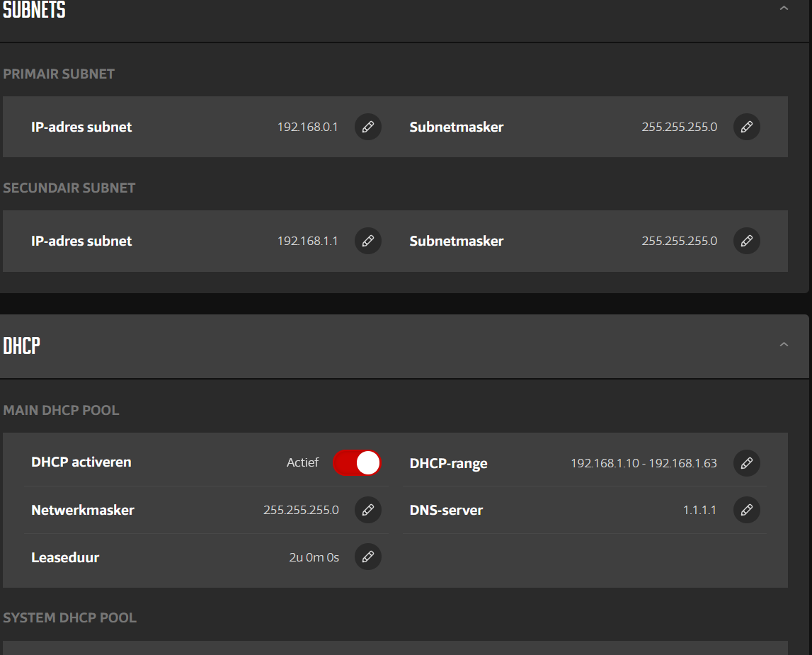Edit the primary subnet IP address

(367, 127)
